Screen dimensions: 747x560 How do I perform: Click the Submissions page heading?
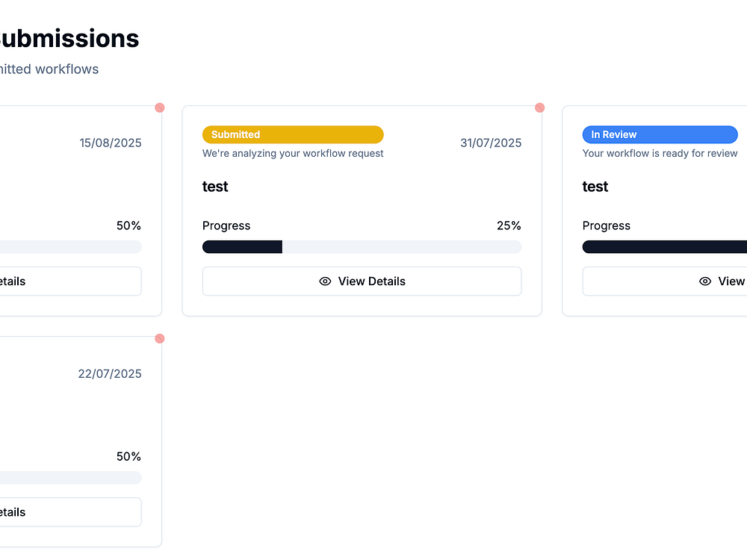click(x=69, y=39)
